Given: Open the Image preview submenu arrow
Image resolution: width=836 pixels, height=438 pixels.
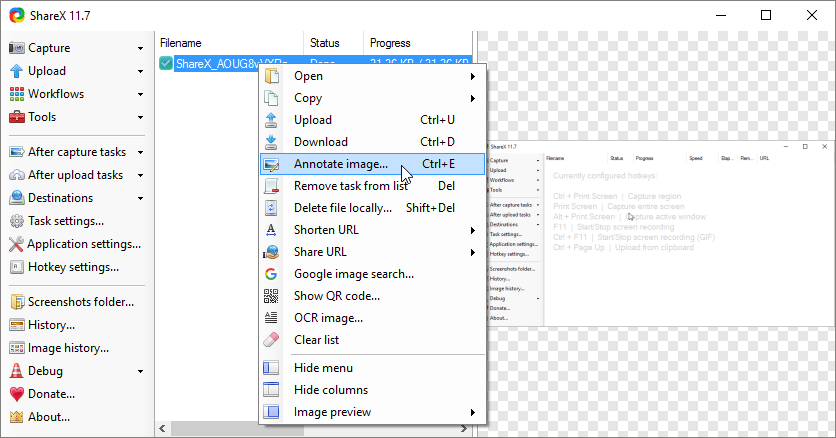Looking at the screenshot, I should coord(472,412).
